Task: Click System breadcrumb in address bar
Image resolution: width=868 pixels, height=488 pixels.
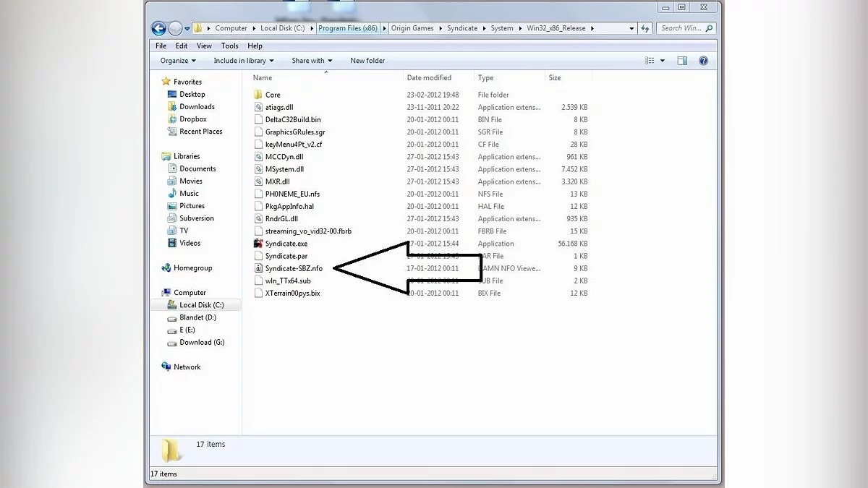Action: tap(502, 28)
